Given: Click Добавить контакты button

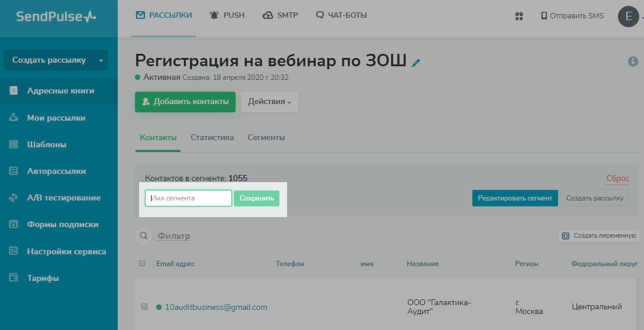Looking at the screenshot, I should 185,102.
